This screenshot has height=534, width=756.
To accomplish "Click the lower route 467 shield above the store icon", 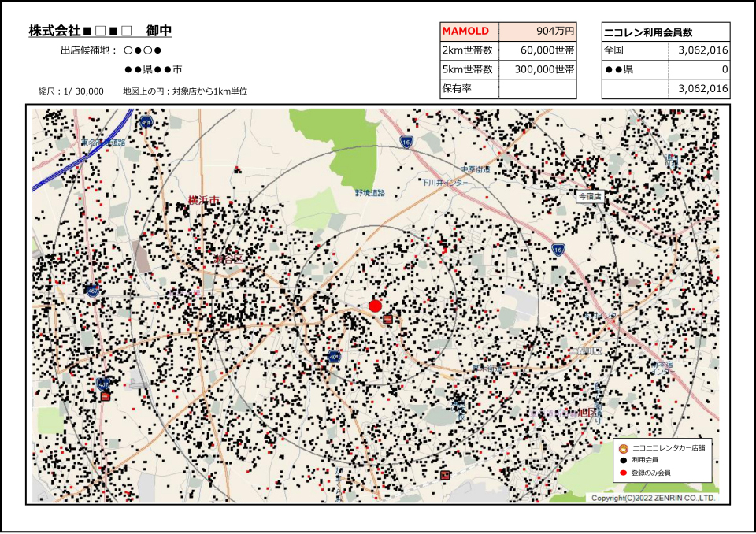I will point(102,384).
